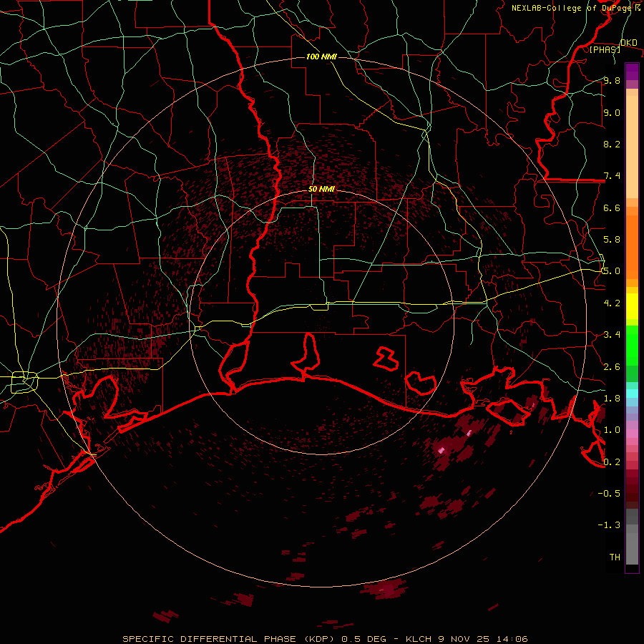Click the 8.2 scale label
Image resolution: width=644 pixels, height=644 pixels.
click(x=612, y=145)
